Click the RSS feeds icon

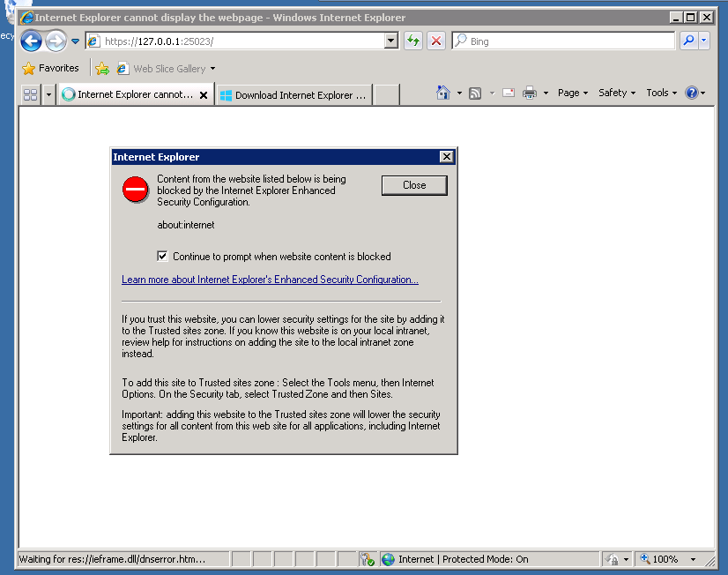475,93
